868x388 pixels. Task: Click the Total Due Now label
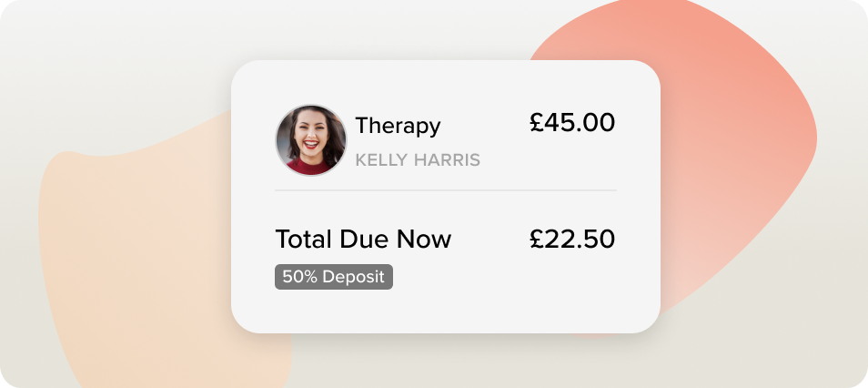tap(363, 239)
